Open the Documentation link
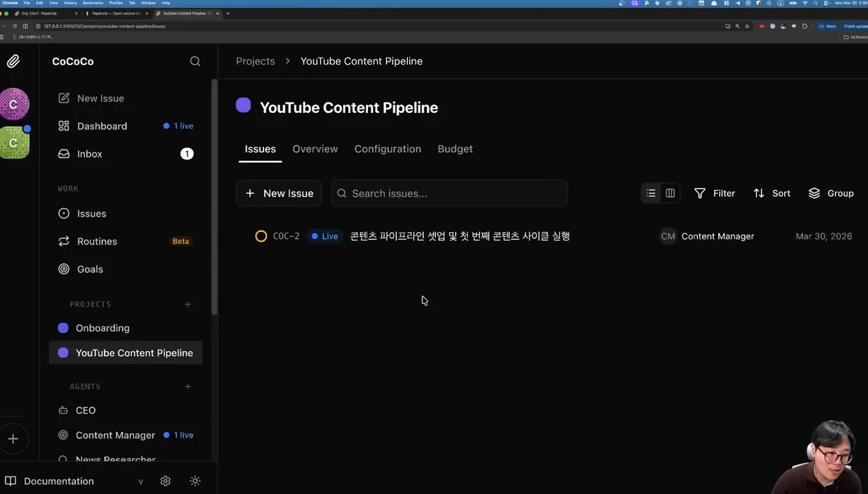The width and height of the screenshot is (868, 494). click(x=50, y=481)
